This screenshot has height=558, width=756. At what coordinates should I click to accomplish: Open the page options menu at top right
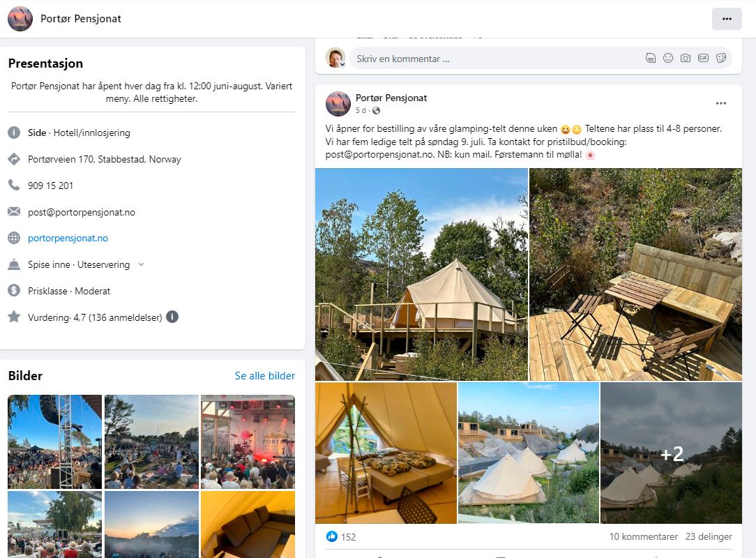pos(727,19)
